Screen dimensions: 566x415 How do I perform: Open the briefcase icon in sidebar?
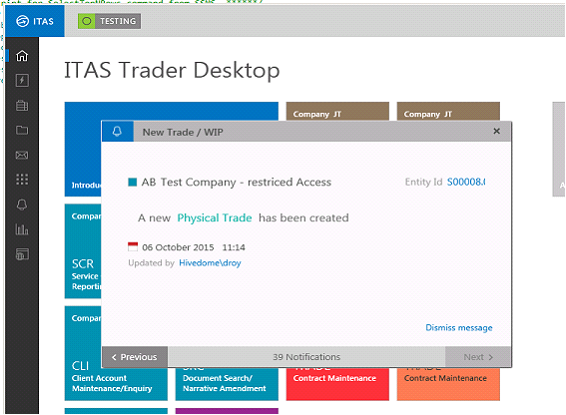click(x=22, y=105)
